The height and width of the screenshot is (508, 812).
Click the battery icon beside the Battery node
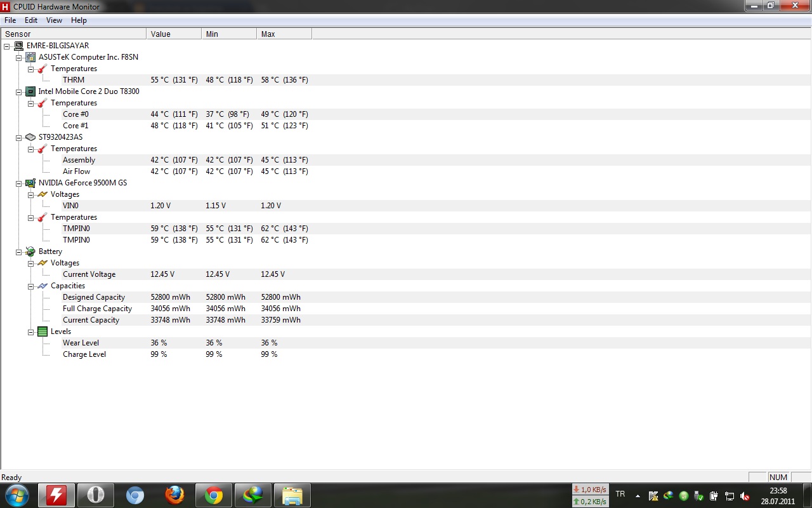30,251
